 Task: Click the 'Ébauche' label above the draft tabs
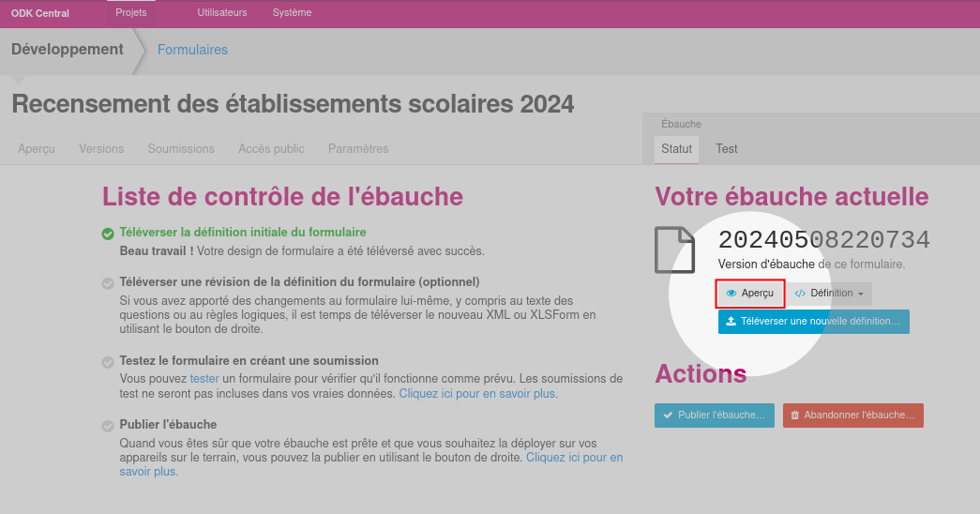pyautogui.click(x=681, y=124)
